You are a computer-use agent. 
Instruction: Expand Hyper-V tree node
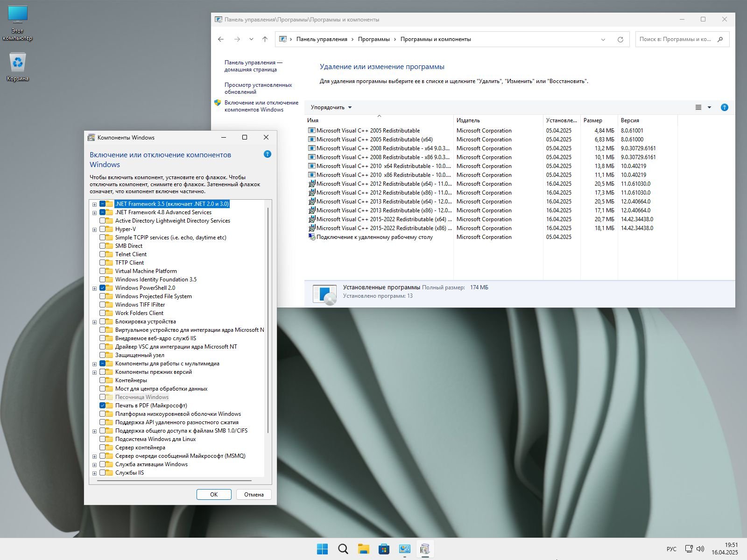tap(94, 230)
